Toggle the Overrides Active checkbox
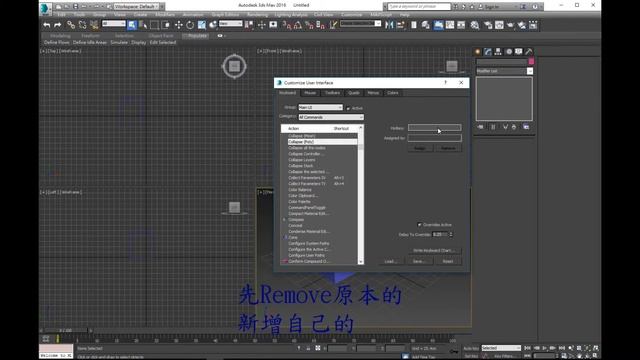640x360 pixels. (x=420, y=225)
